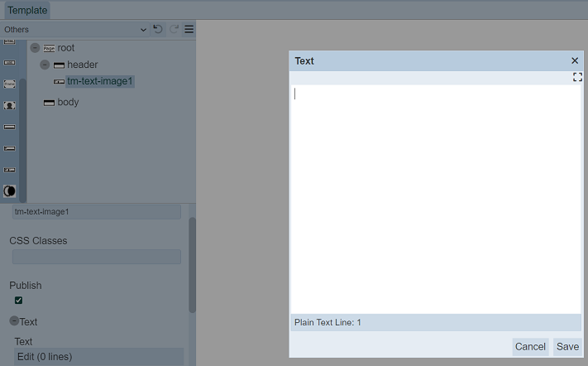Click the CSS Classes input field

(x=96, y=257)
